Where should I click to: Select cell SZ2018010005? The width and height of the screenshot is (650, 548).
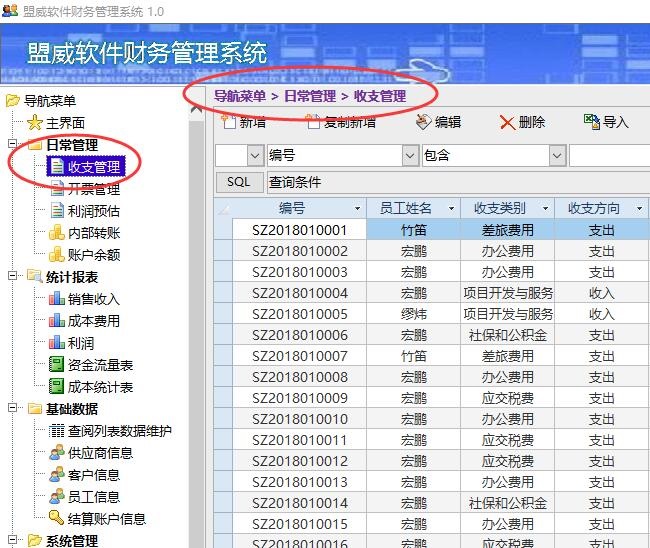click(x=299, y=314)
